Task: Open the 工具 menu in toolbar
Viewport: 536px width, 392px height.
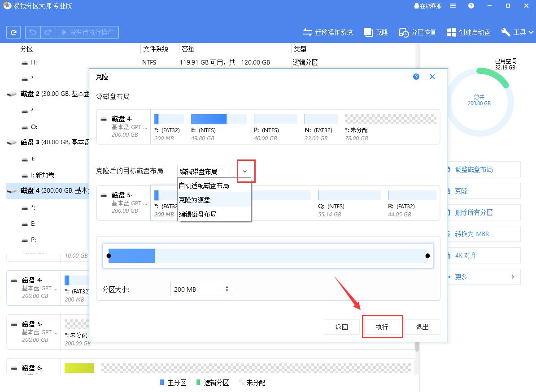Action: (517, 32)
